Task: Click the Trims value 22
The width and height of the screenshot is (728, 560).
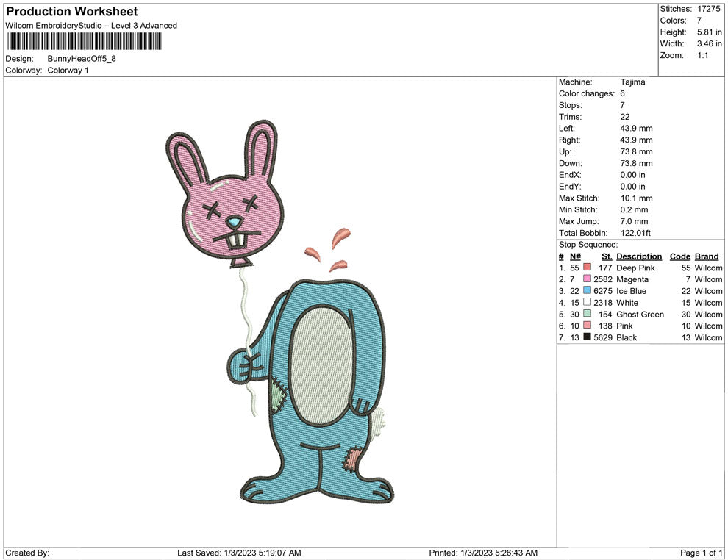Action: coord(625,116)
